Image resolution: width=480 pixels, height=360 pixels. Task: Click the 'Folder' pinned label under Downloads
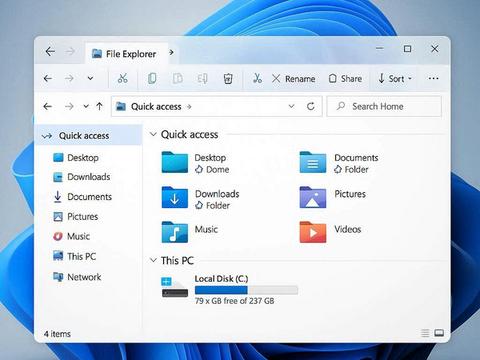[218, 205]
